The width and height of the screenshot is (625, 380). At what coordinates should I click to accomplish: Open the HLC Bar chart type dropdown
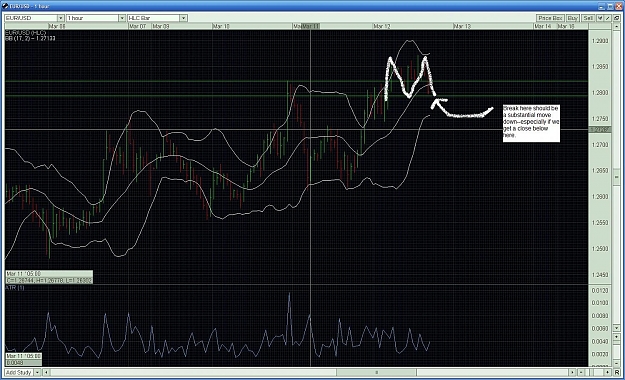click(x=183, y=18)
